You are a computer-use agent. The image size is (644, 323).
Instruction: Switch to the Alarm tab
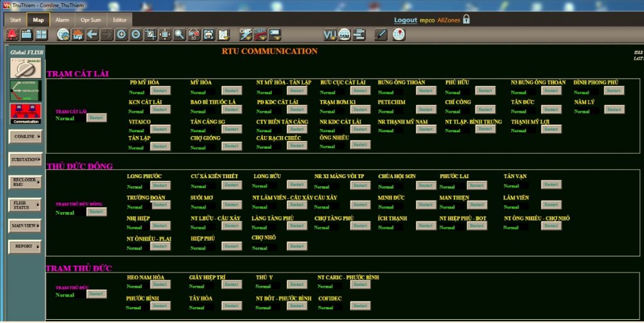pyautogui.click(x=62, y=20)
